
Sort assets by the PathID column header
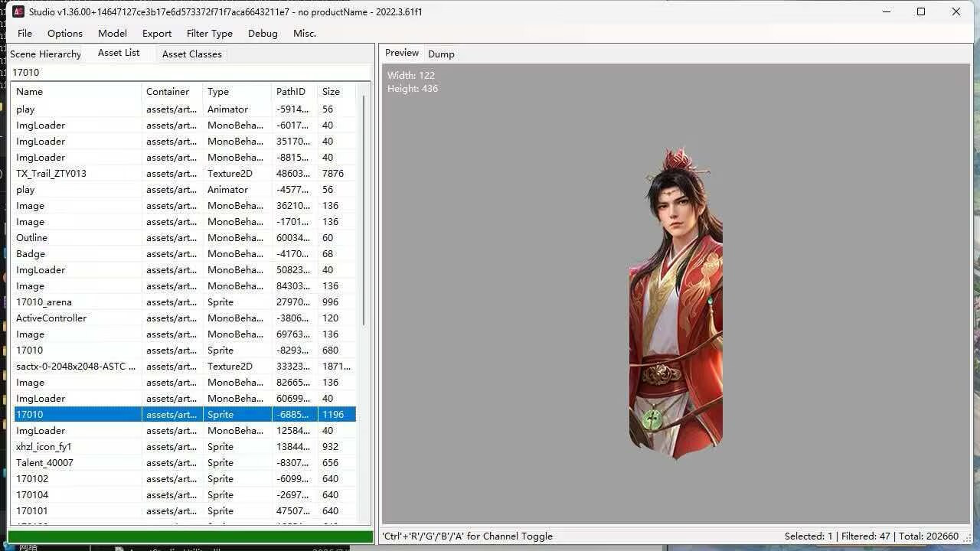[x=295, y=91]
